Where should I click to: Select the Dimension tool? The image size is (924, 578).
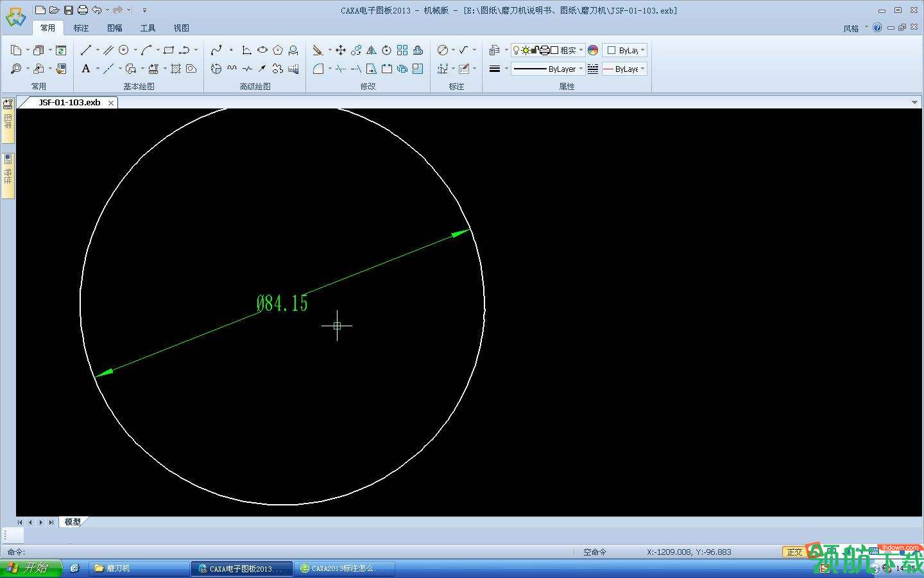(x=443, y=49)
